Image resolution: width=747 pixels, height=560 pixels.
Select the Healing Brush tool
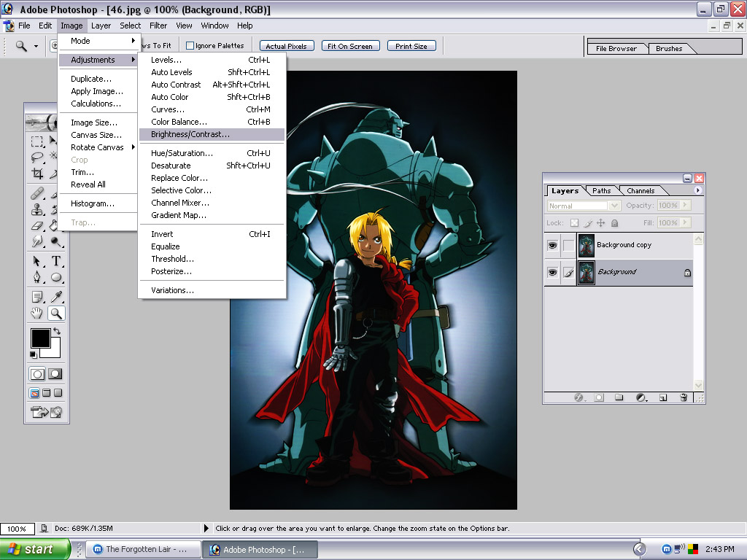pos(36,194)
